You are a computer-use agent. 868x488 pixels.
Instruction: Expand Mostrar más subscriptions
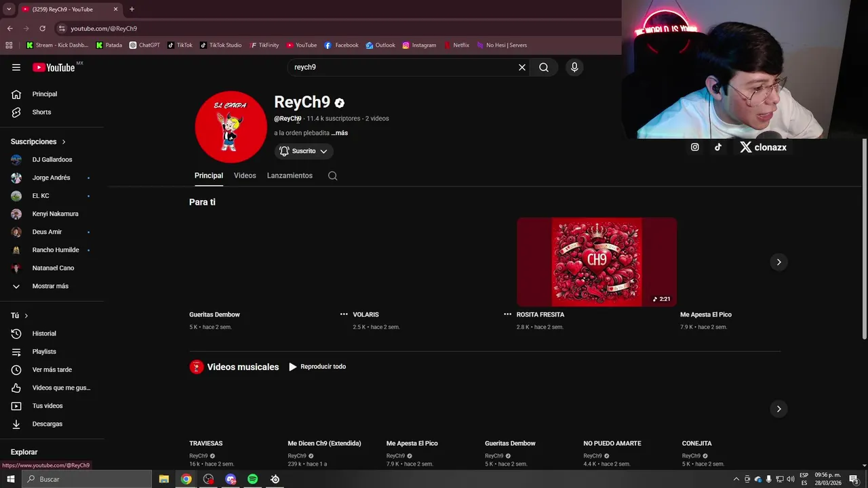coord(52,286)
